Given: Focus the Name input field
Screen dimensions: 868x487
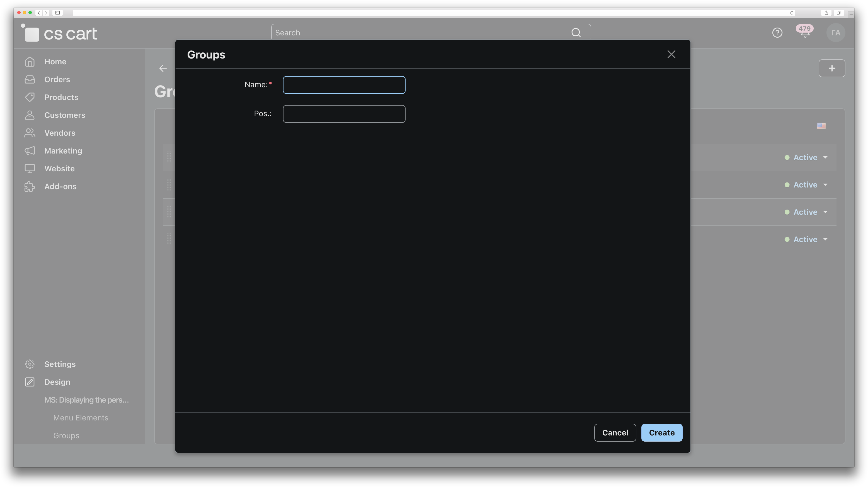Looking at the screenshot, I should [x=344, y=85].
